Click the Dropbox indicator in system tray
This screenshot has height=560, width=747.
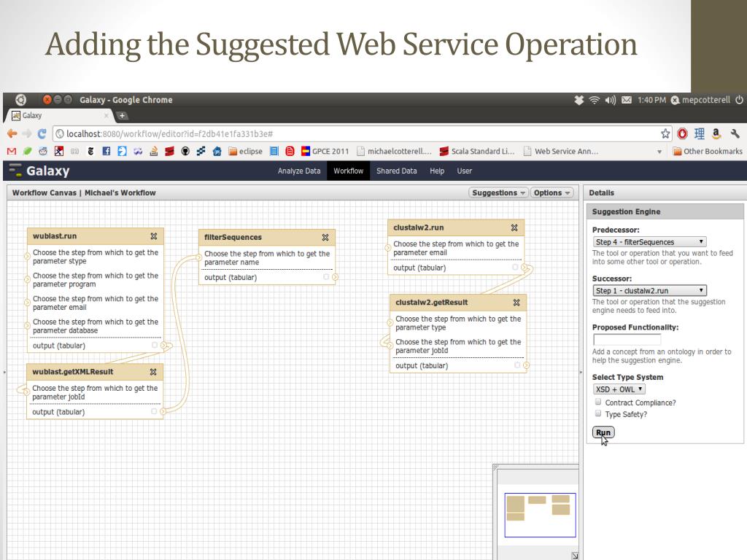[578, 100]
